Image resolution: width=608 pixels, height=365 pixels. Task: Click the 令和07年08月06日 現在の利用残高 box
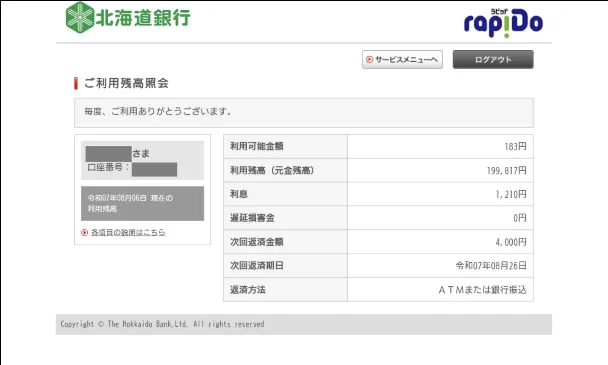click(142, 203)
